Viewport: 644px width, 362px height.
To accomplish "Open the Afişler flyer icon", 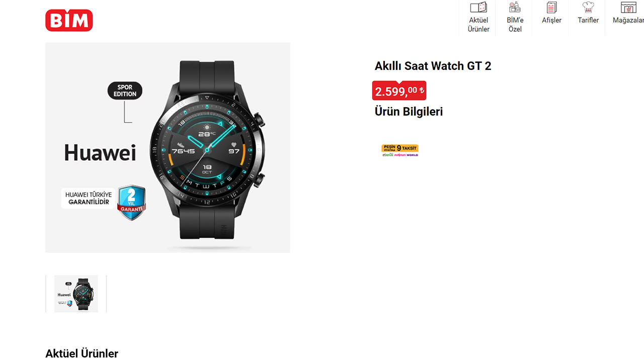I will coord(551,8).
